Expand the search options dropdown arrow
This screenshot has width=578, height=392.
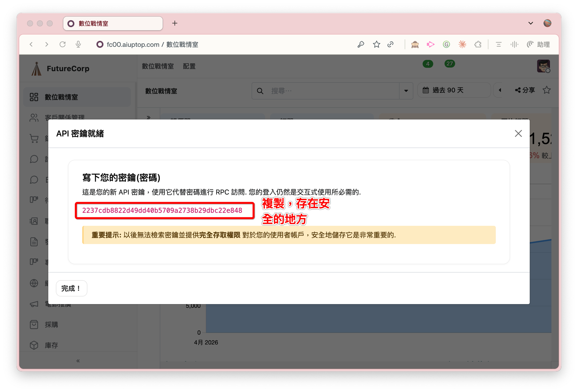pyautogui.click(x=406, y=91)
